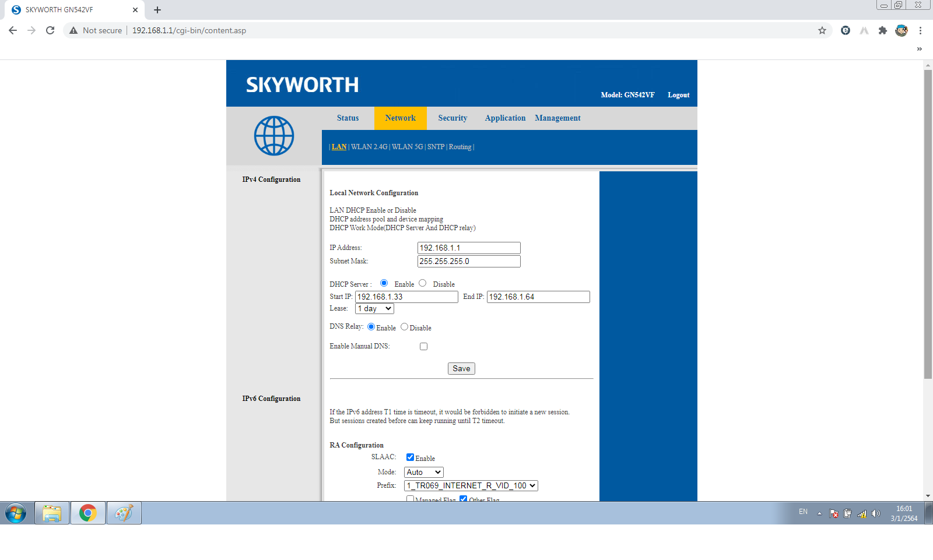Click the SKYWORTH logo

point(302,85)
